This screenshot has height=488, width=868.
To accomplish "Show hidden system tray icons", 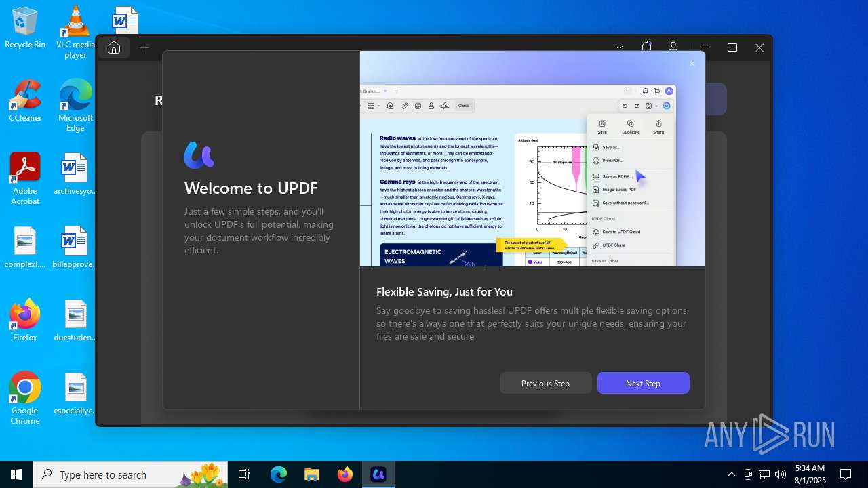I will 731,474.
